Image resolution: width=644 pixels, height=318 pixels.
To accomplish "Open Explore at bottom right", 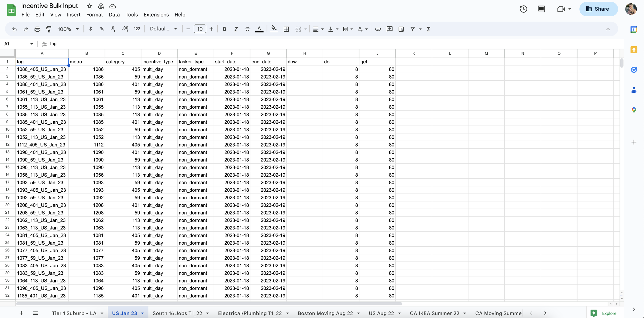I will tap(604, 313).
